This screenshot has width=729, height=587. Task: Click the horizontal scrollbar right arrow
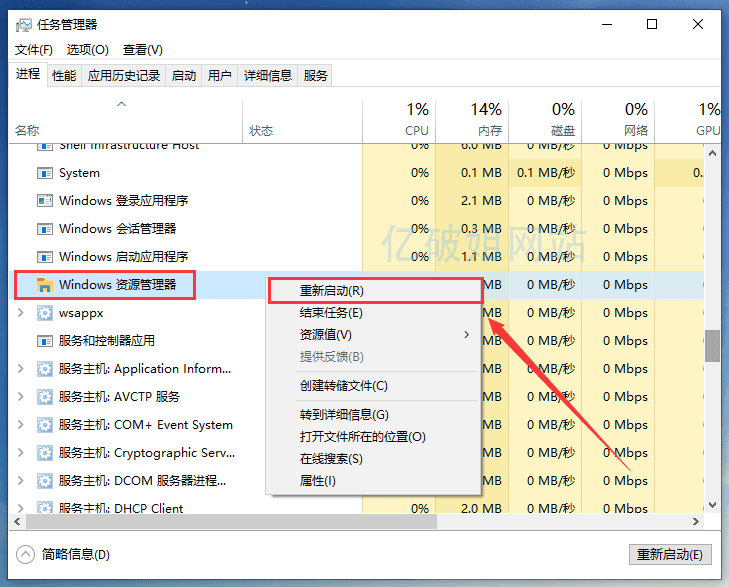click(x=696, y=521)
